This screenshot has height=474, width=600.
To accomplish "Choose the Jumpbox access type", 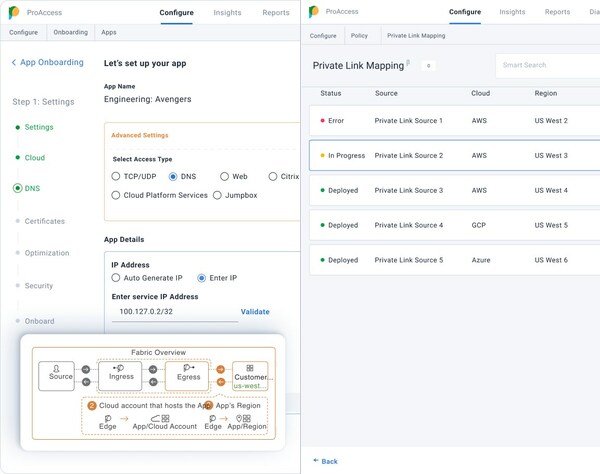I will pos(217,195).
